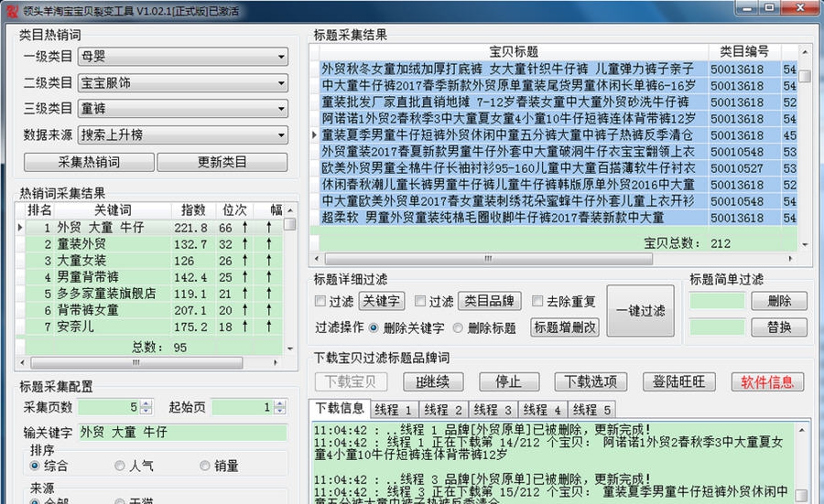Switch to the 线程 5 tab

pyautogui.click(x=591, y=410)
